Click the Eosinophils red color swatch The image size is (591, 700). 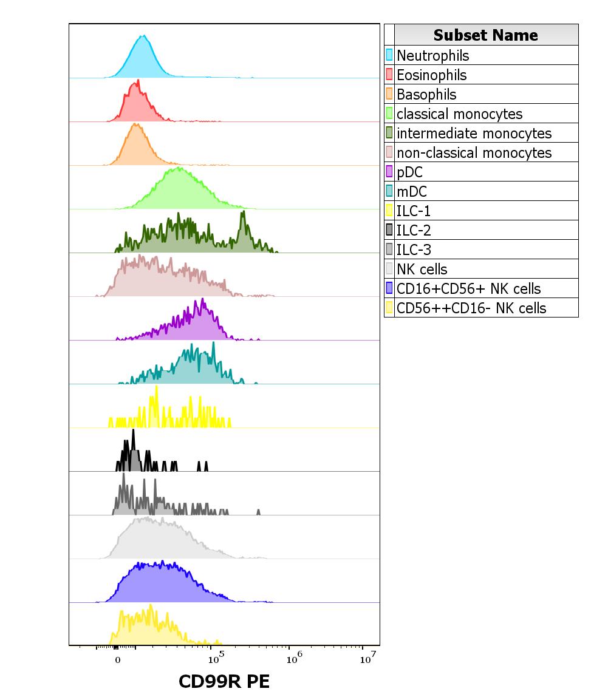[x=389, y=75]
